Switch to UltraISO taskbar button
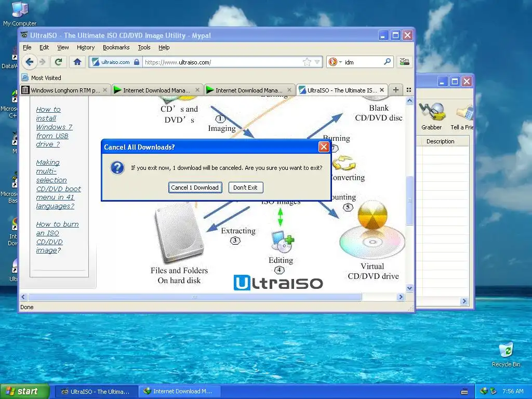 point(96,391)
